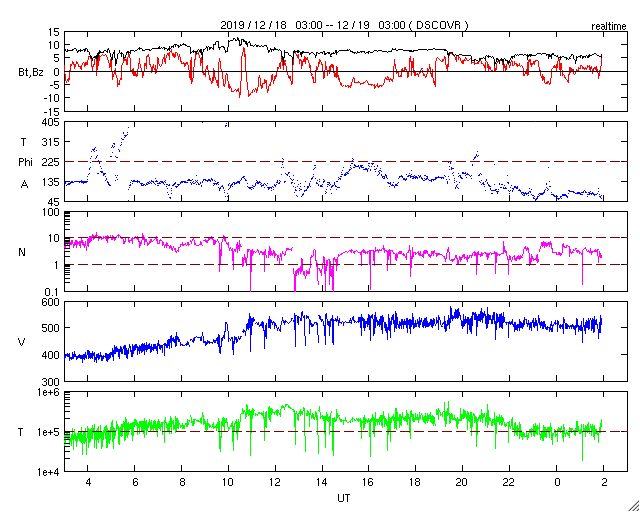This screenshot has width=640, height=512.
Task: Click the plot title with the DSCOVR date range
Action: (x=344, y=25)
